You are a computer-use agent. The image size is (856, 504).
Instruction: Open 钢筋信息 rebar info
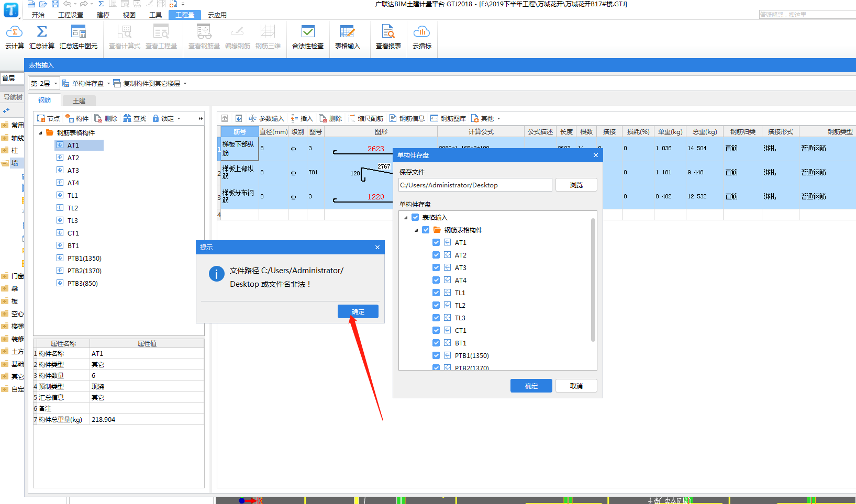point(407,119)
